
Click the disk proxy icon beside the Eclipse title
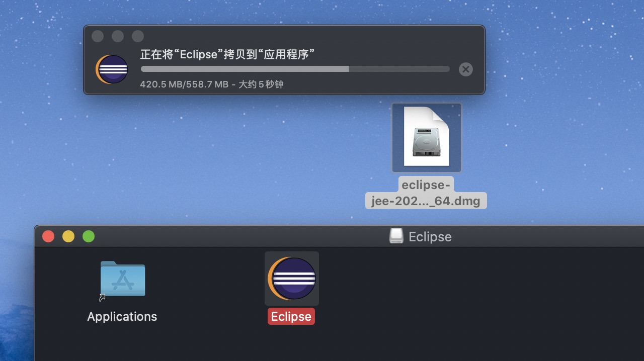396,236
